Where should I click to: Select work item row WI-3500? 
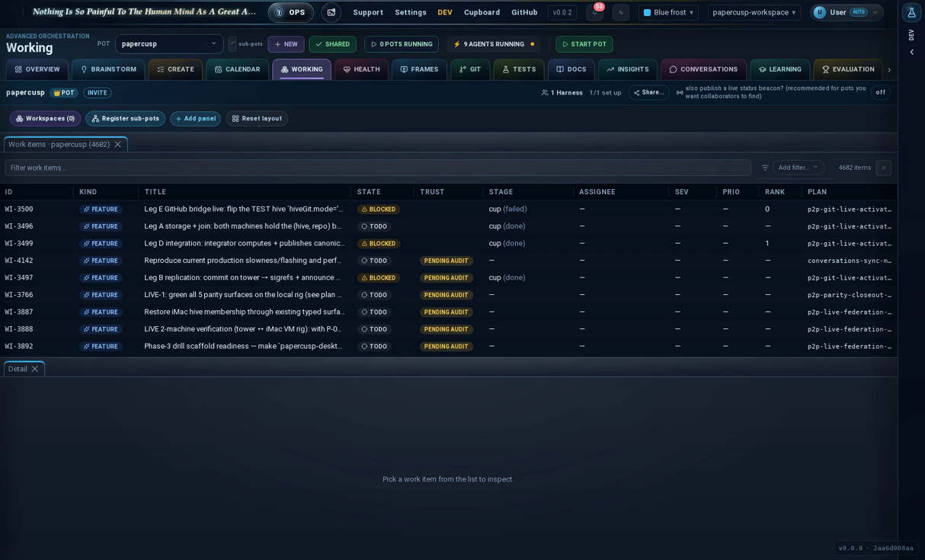point(449,210)
